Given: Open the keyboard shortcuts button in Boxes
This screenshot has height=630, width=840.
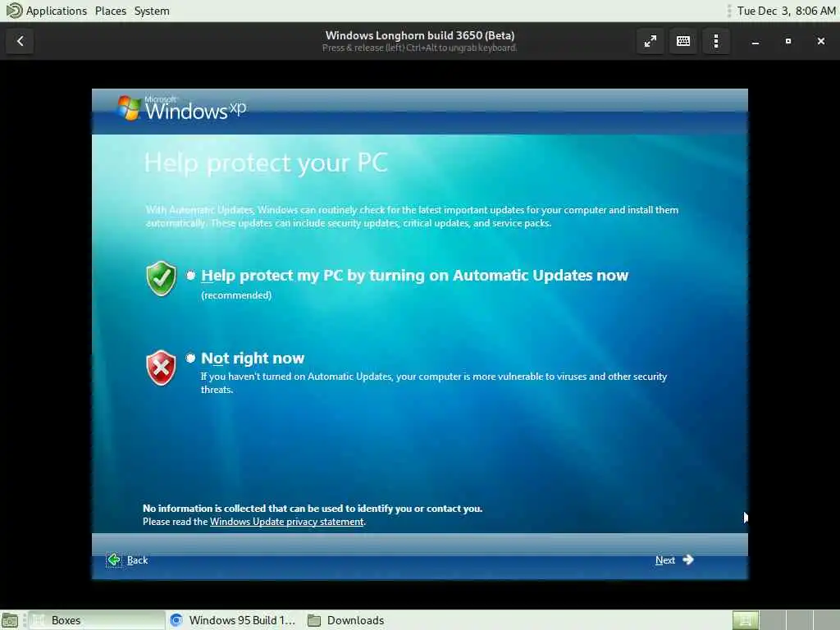Looking at the screenshot, I should click(683, 41).
